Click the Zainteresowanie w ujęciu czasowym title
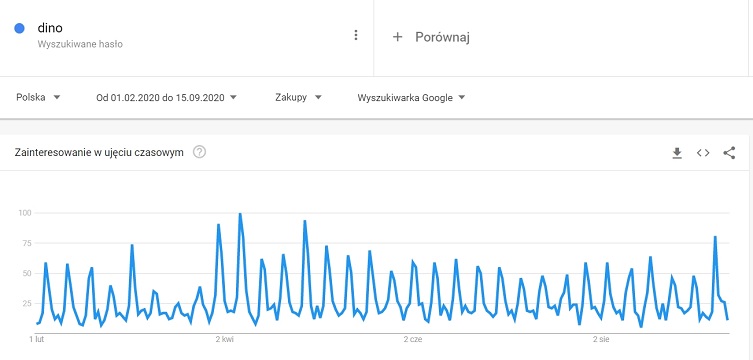The image size is (753, 360). point(99,153)
